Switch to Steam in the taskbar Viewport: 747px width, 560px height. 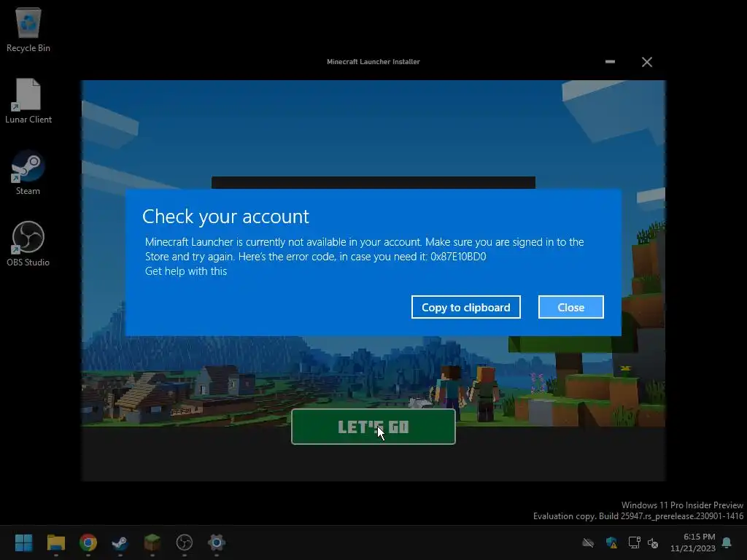click(120, 542)
